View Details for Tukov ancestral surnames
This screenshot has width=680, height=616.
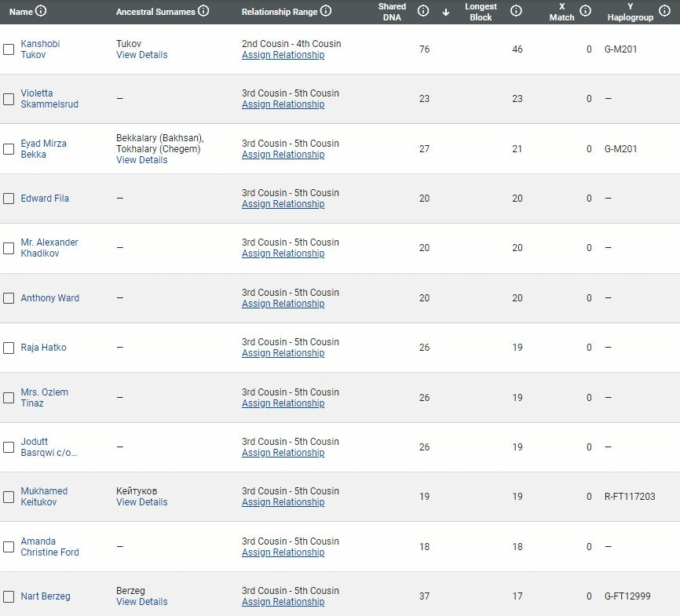coord(141,55)
